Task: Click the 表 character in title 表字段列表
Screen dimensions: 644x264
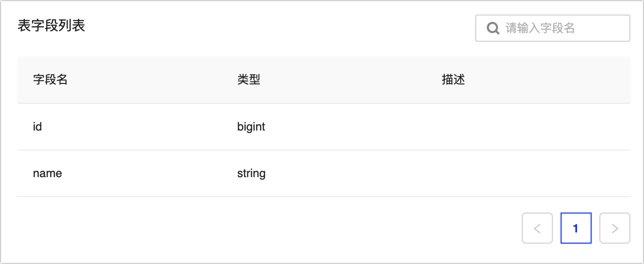Action: [24, 26]
